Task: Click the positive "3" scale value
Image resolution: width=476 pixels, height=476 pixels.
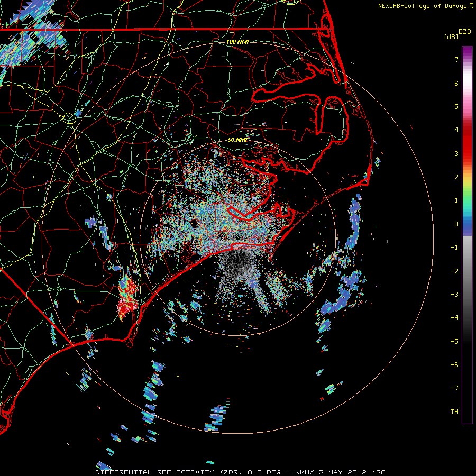Action: [x=456, y=153]
